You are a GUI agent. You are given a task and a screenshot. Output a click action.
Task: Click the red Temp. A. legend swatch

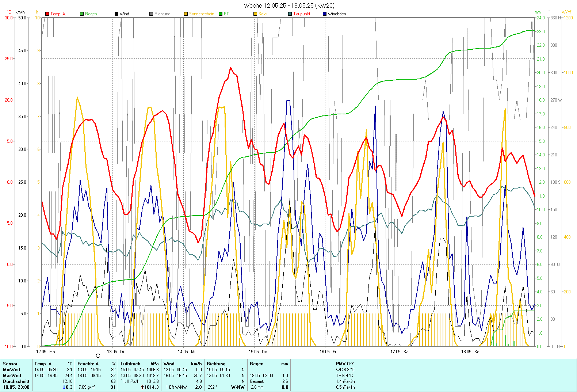click(x=47, y=14)
